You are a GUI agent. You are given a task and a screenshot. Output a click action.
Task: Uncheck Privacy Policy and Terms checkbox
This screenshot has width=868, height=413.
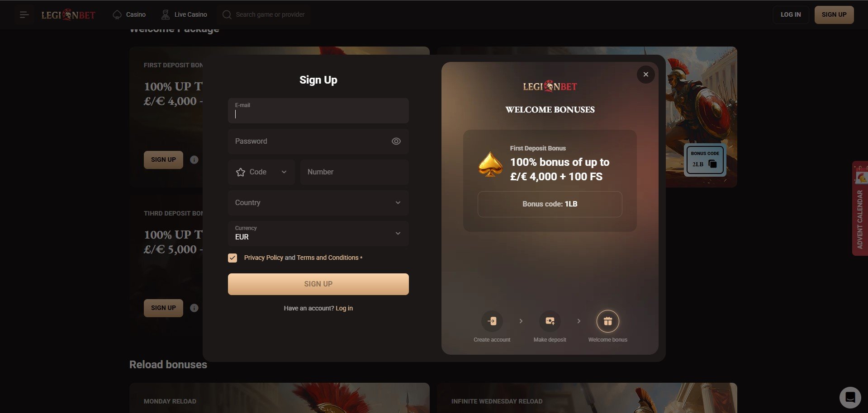(x=232, y=258)
